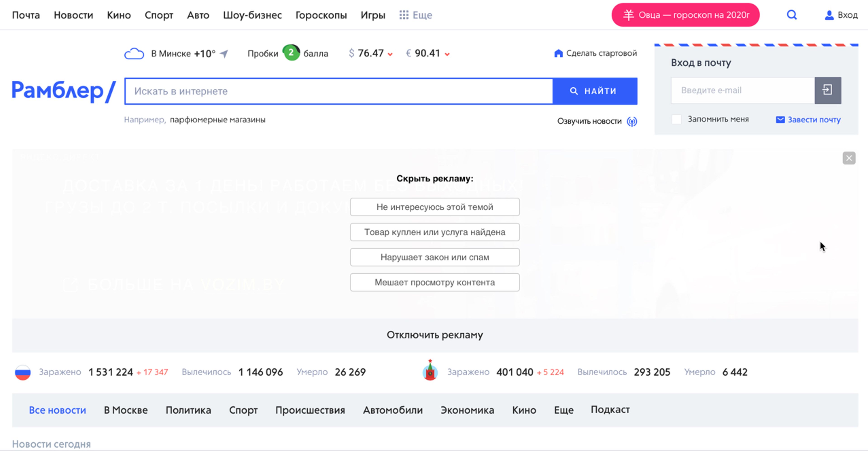Image resolution: width=868 pixels, height=451 pixels.
Task: Click the Сделать стартовой link
Action: coord(601,53)
